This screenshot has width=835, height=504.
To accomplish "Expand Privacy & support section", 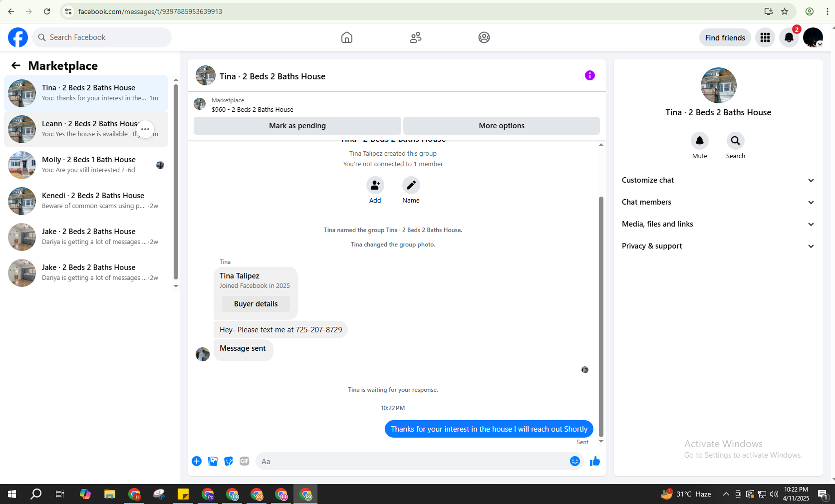I will 718,246.
